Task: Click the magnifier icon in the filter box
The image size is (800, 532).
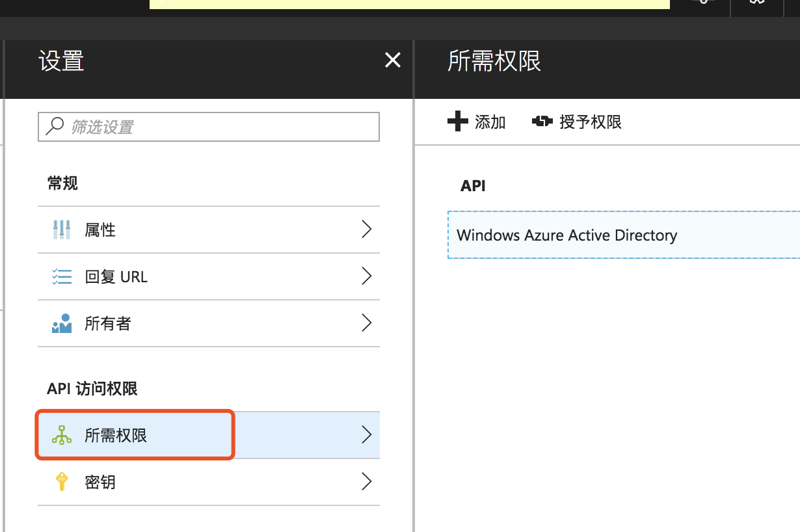Action: pyautogui.click(x=55, y=127)
